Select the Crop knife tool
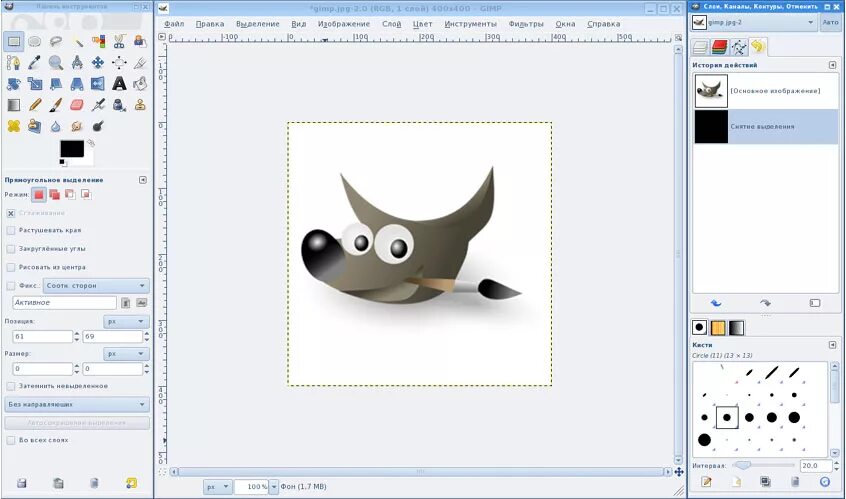This screenshot has width=846, height=499. click(x=140, y=63)
